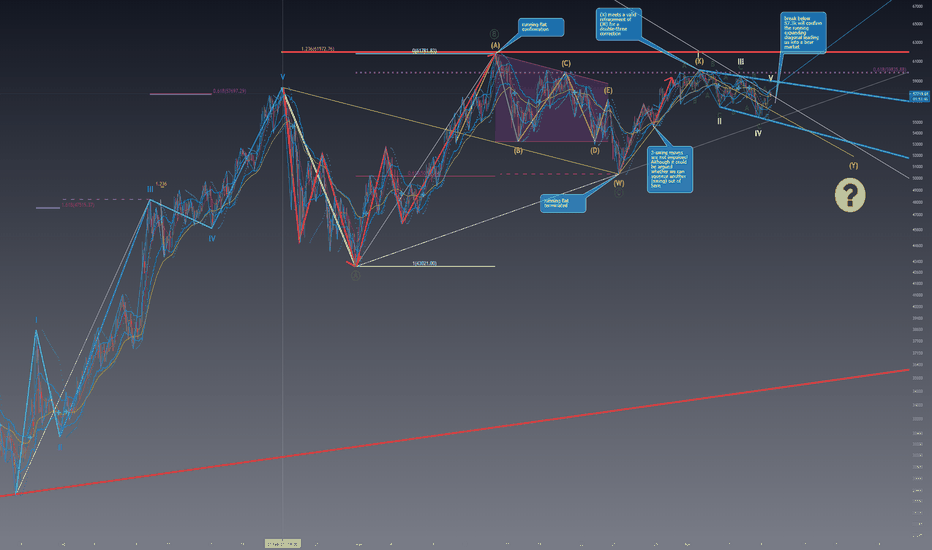Click the white II wave label
The image size is (932, 550).
coord(719,121)
